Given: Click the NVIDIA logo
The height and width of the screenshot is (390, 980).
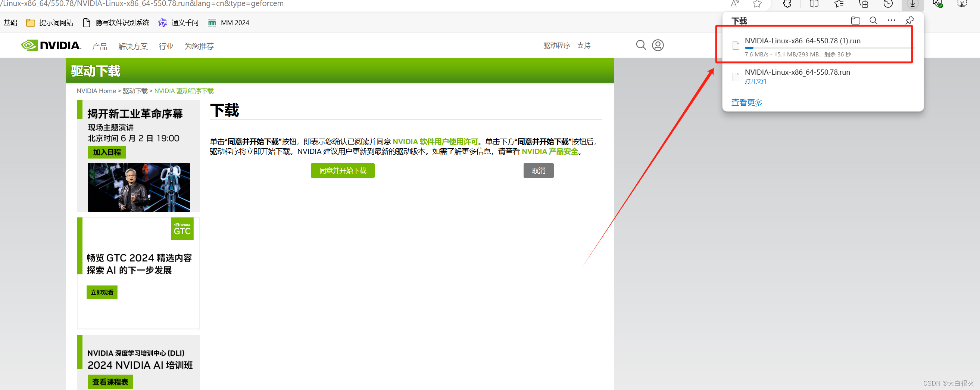Looking at the screenshot, I should click(x=51, y=45).
